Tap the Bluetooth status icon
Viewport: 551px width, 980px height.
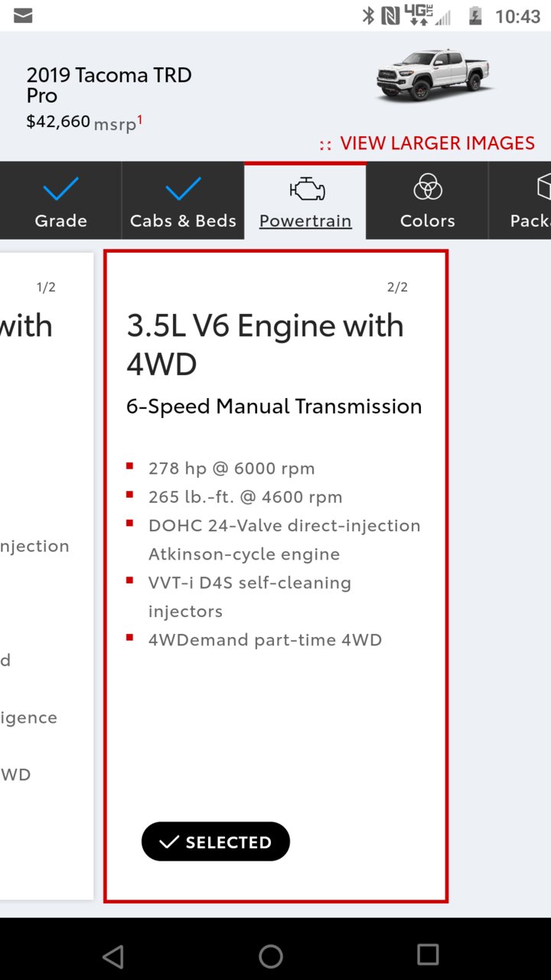[368, 15]
